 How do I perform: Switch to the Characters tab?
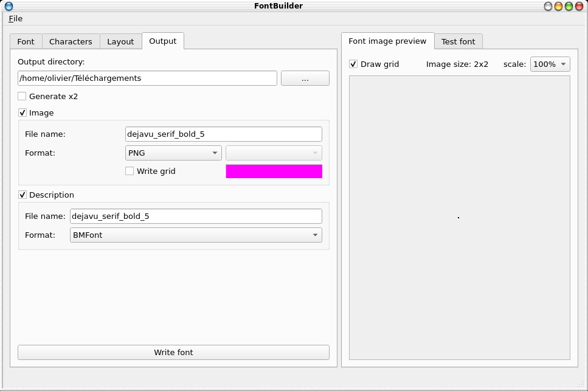(x=71, y=41)
